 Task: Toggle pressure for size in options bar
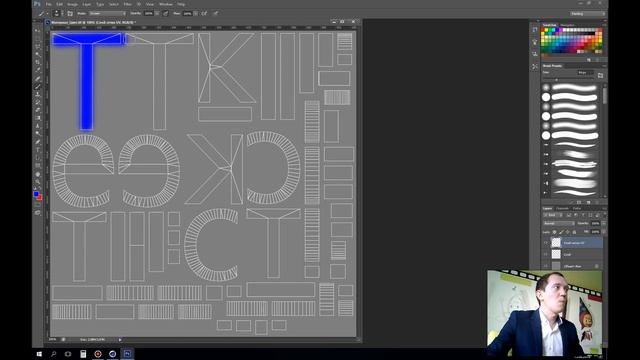pyautogui.click(x=216, y=13)
